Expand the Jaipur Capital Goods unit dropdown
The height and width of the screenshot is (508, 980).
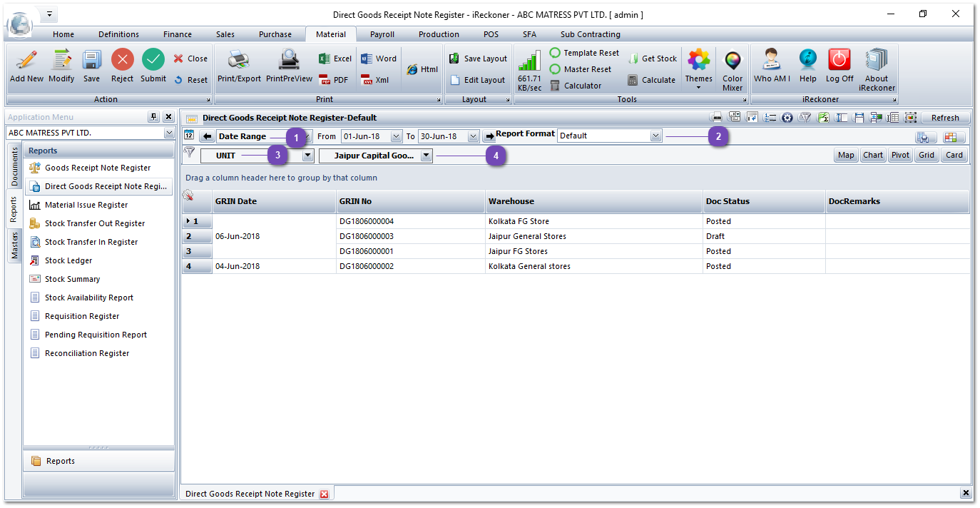click(426, 156)
